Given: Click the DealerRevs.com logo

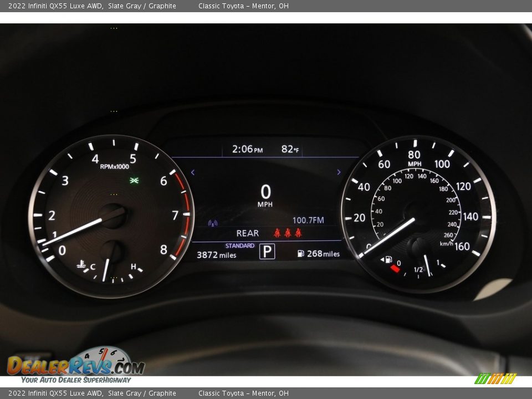Looking at the screenshot, I should click(76, 365).
